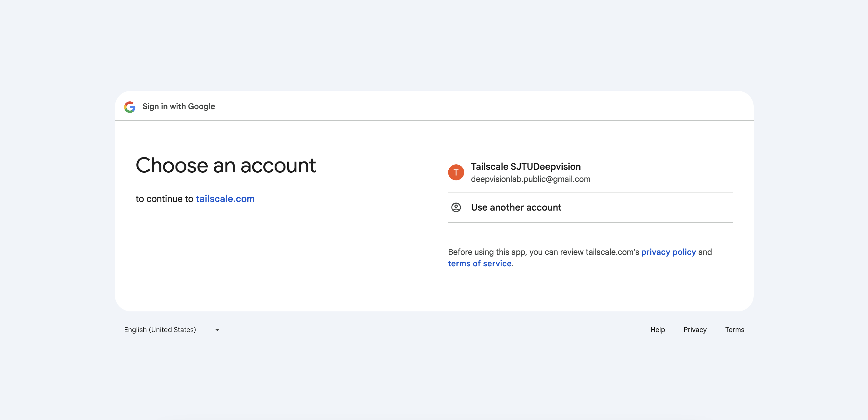Viewport: 868px width, 420px height.
Task: Open the footer Terms link
Action: (734, 330)
